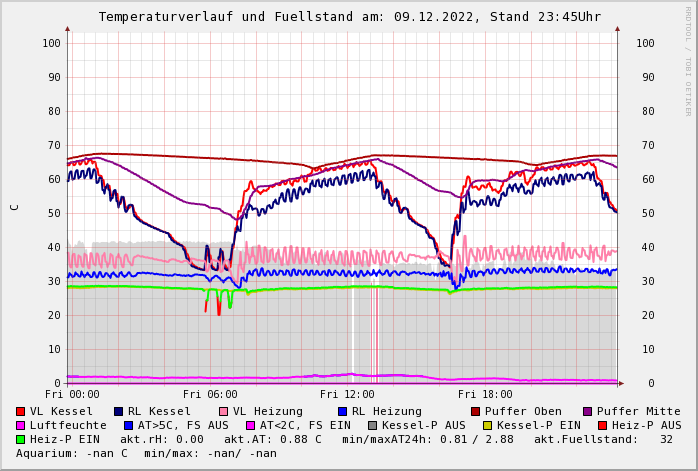The image size is (698, 471).
Task: Click the blue RL Heizung legend swatch
Action: pos(342,411)
